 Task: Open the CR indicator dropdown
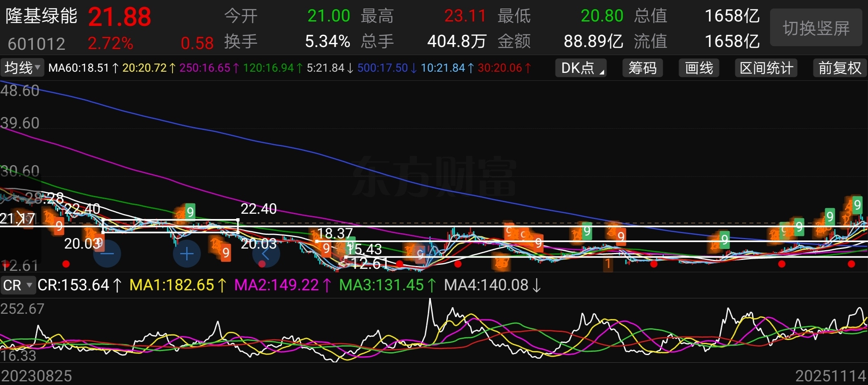[18, 285]
